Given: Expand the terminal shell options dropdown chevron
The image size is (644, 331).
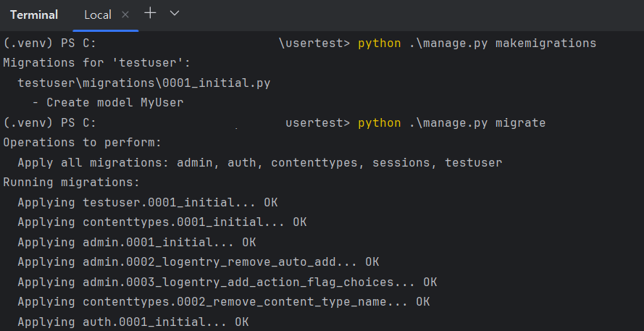Looking at the screenshot, I should 174,13.
